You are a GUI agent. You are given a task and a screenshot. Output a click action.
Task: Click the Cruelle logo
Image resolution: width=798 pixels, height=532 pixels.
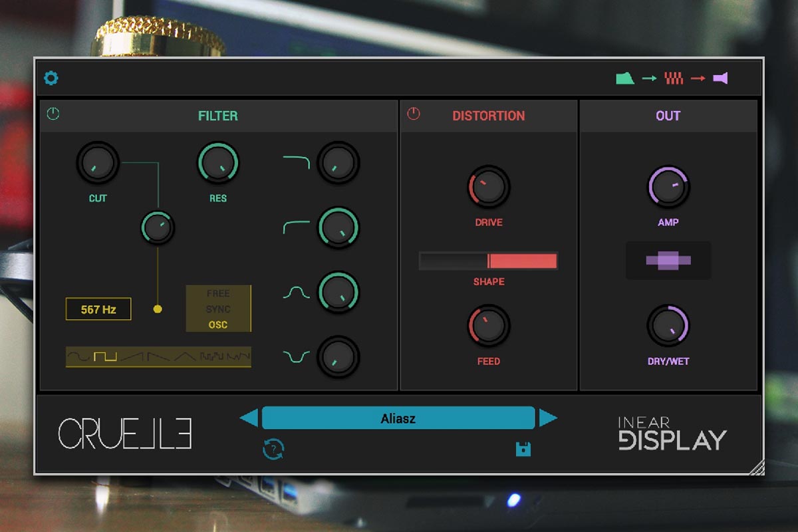[x=125, y=434]
